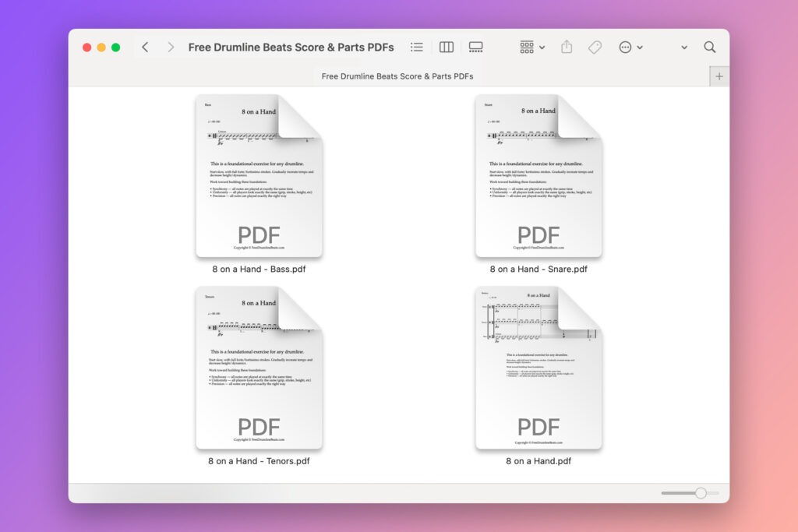Go back using the left chevron arrow
The height and width of the screenshot is (532, 798).
click(145, 47)
